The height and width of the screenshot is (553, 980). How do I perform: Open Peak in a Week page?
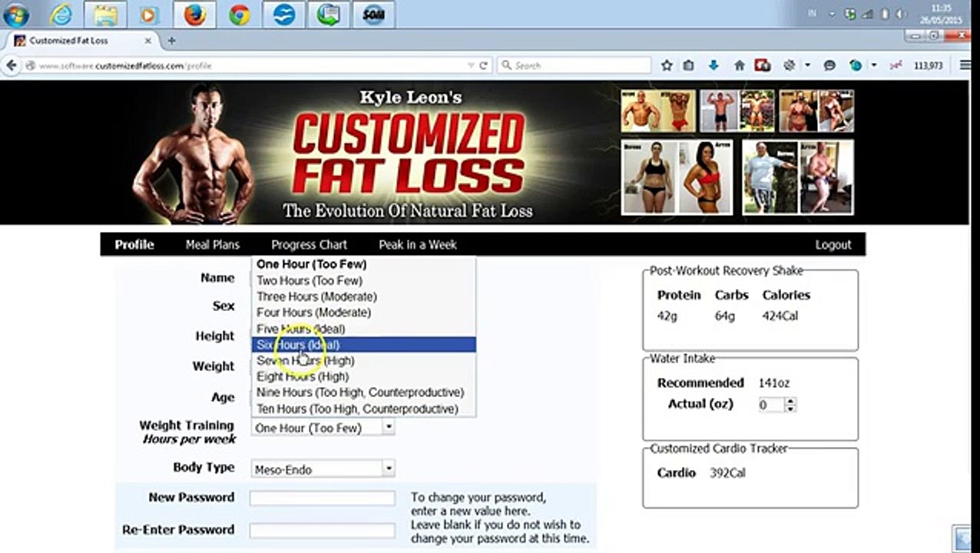click(x=418, y=244)
